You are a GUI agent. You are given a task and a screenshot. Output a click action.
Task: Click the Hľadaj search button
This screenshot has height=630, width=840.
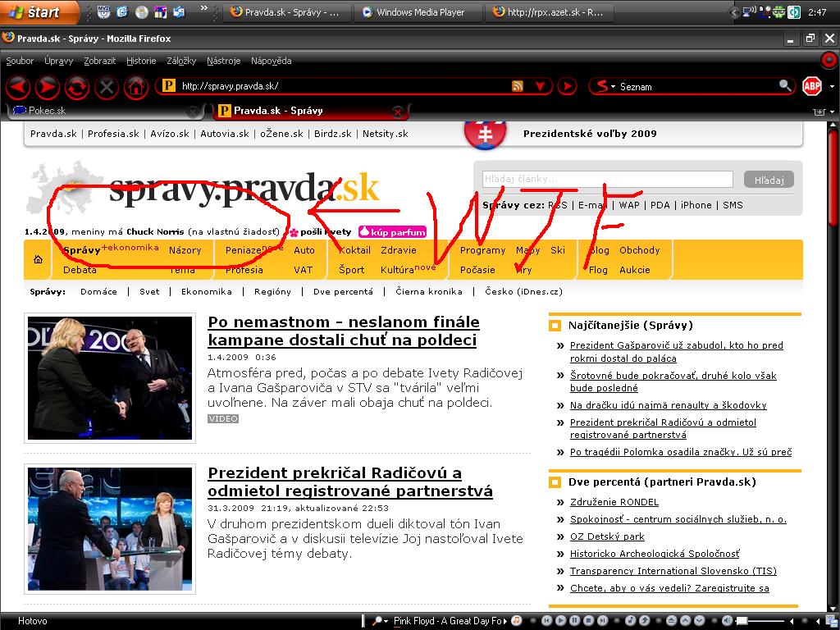click(769, 180)
